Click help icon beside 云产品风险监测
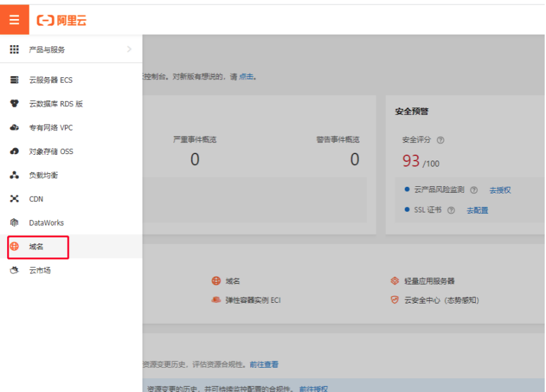This screenshot has width=546, height=392. pyautogui.click(x=474, y=190)
